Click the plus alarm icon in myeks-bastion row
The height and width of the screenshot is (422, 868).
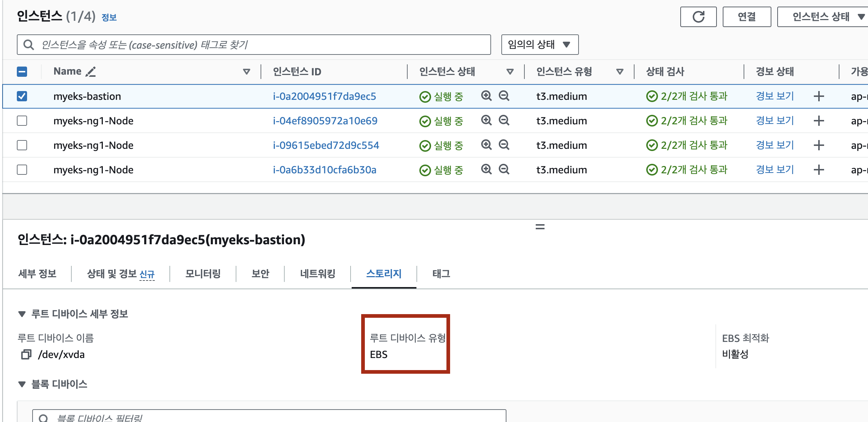pos(819,97)
